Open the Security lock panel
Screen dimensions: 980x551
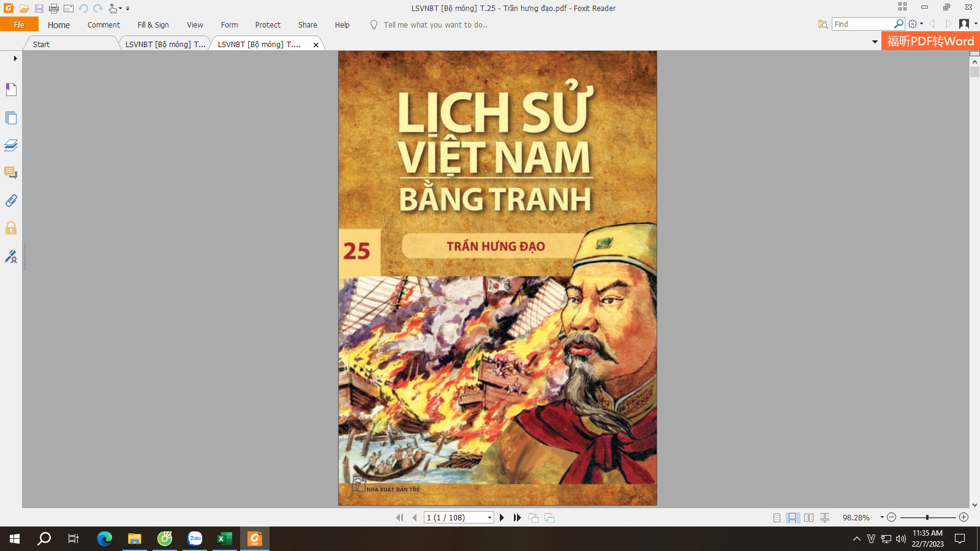click(x=11, y=228)
